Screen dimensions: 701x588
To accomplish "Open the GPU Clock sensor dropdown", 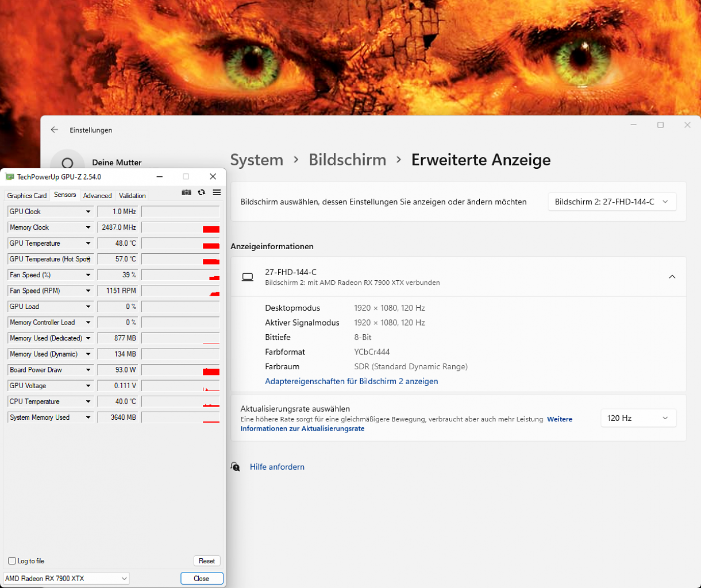I will tap(88, 212).
